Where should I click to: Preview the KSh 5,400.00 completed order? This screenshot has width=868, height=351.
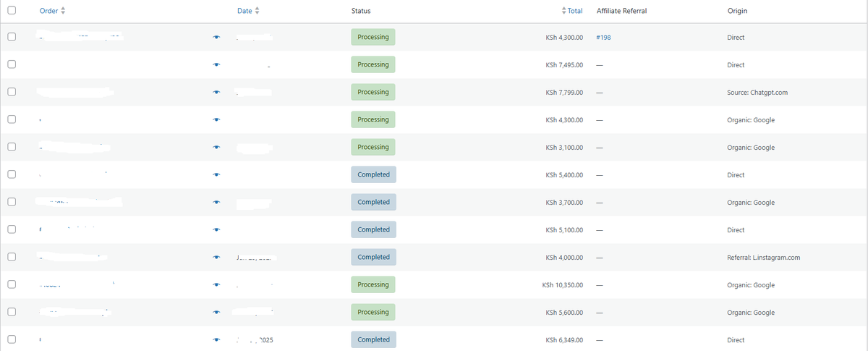[x=216, y=174]
